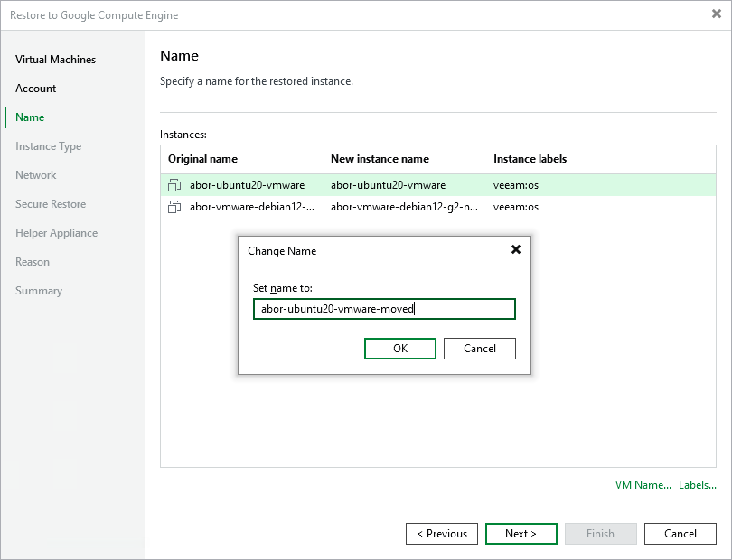732x560 pixels.
Task: Open the VM Name... link
Action: coord(643,485)
